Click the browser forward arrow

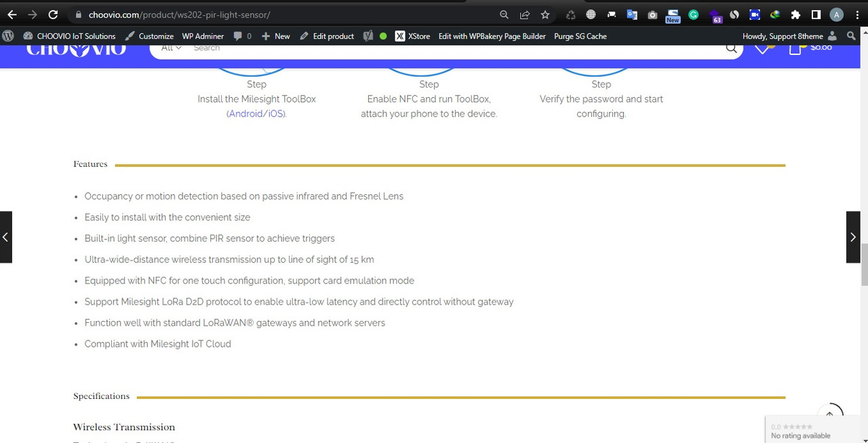33,14
